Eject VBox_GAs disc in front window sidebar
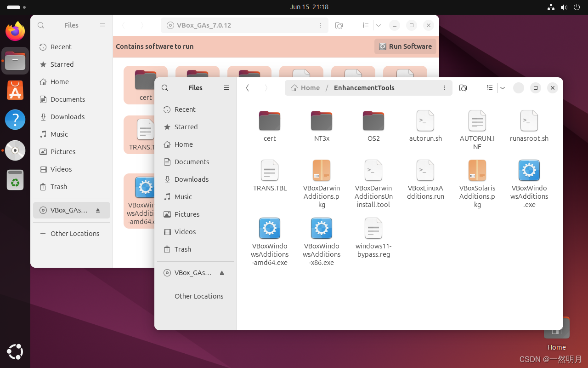 coord(222,273)
